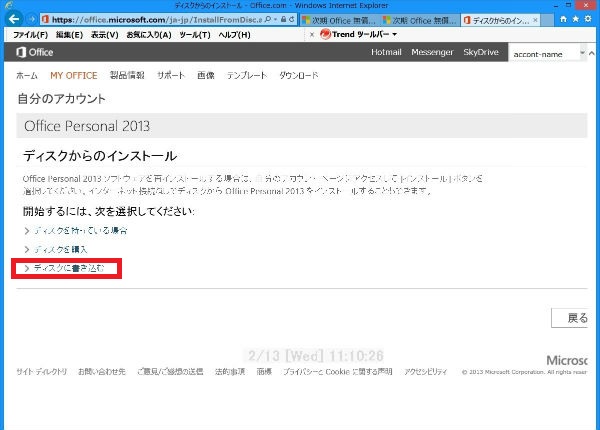Open the browser Tools gear icon
Viewport: 600px width, 430px height.
(588, 19)
